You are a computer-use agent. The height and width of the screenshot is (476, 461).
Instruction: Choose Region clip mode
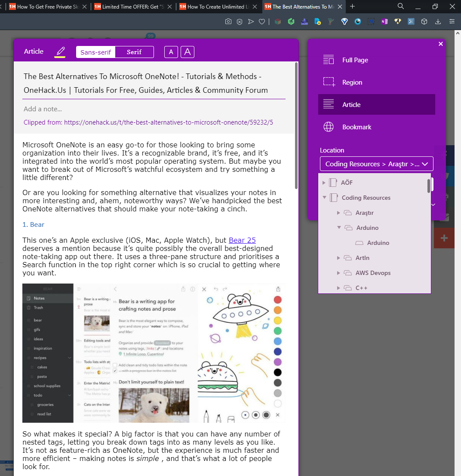[352, 82]
